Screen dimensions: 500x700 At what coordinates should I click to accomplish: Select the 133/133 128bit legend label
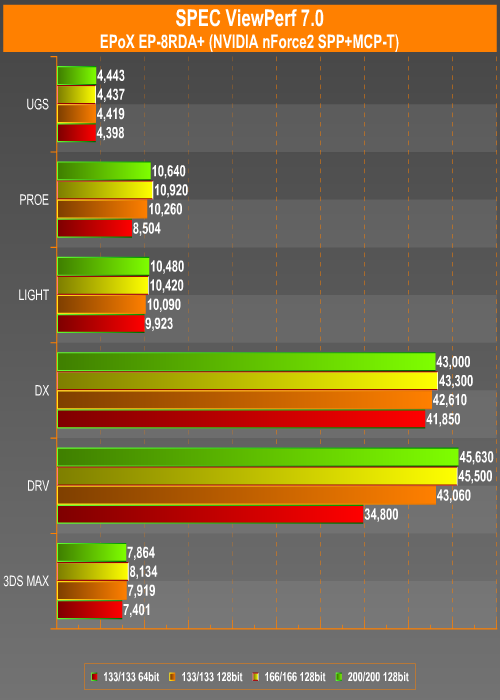click(x=212, y=677)
